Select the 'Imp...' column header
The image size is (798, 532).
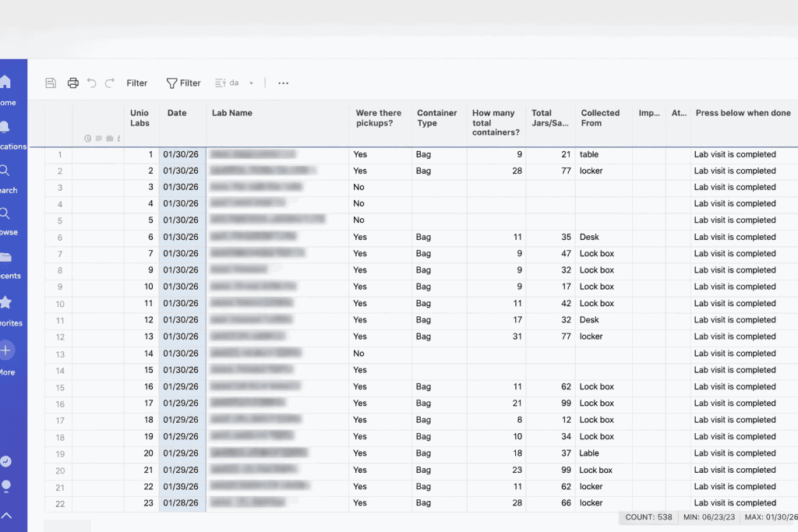[649, 125]
